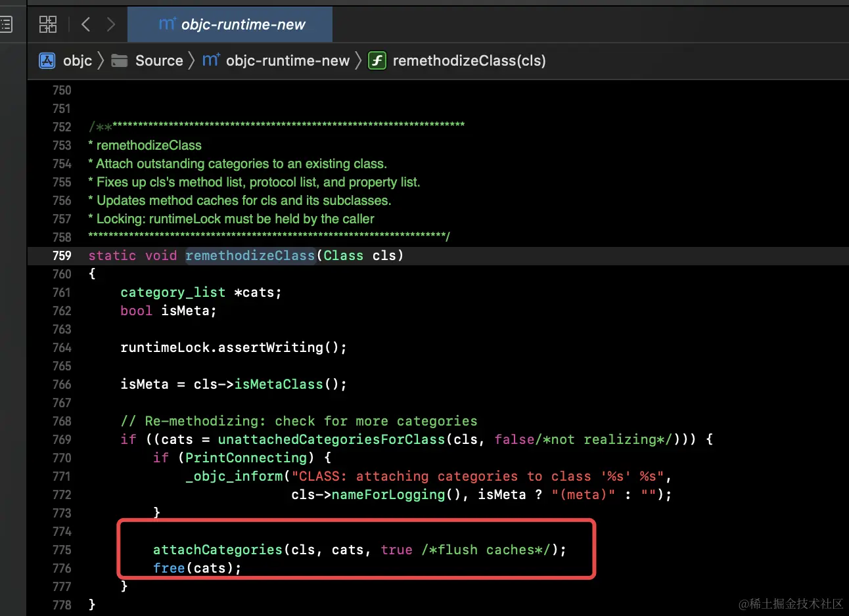The height and width of the screenshot is (616, 849).
Task: Click comment 'Locking: runtimeLock must be held by the caller'
Action: (x=235, y=219)
